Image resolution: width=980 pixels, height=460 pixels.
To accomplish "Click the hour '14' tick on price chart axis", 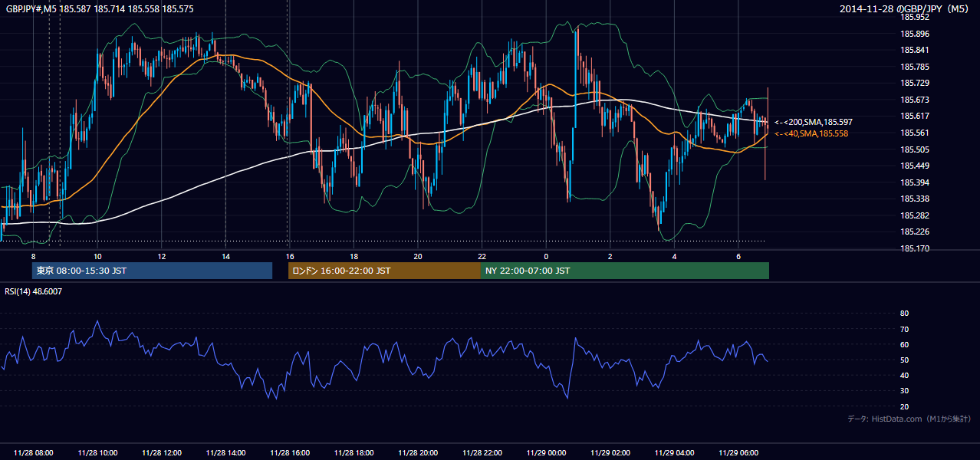I will tap(225, 256).
